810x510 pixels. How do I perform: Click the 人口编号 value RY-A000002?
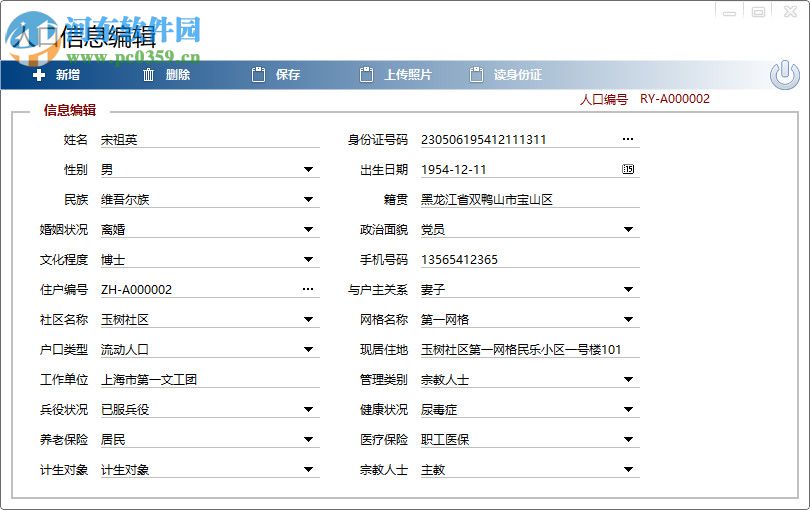coord(675,99)
